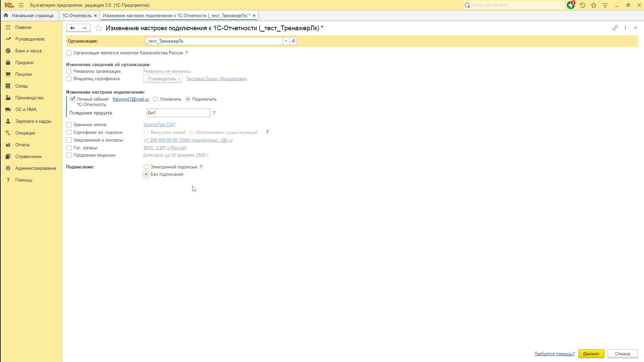Open phone and contacts link
The width and height of the screenshot is (644, 362).
click(x=188, y=140)
